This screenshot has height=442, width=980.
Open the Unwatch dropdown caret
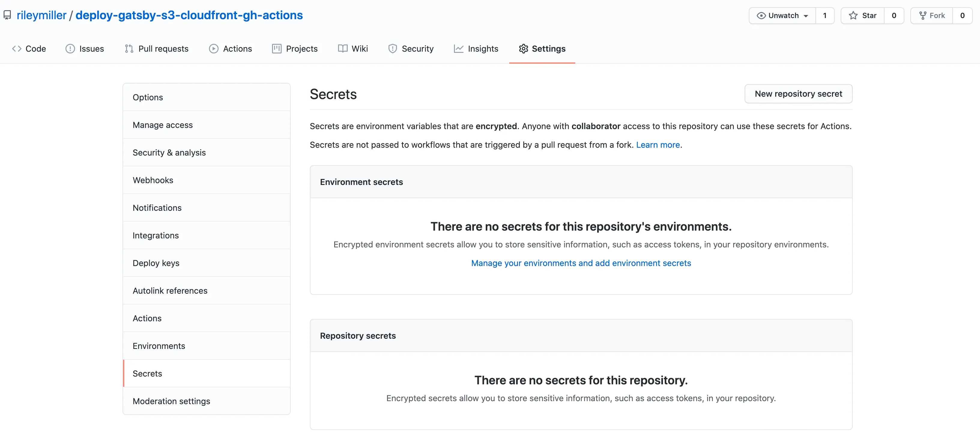806,16
